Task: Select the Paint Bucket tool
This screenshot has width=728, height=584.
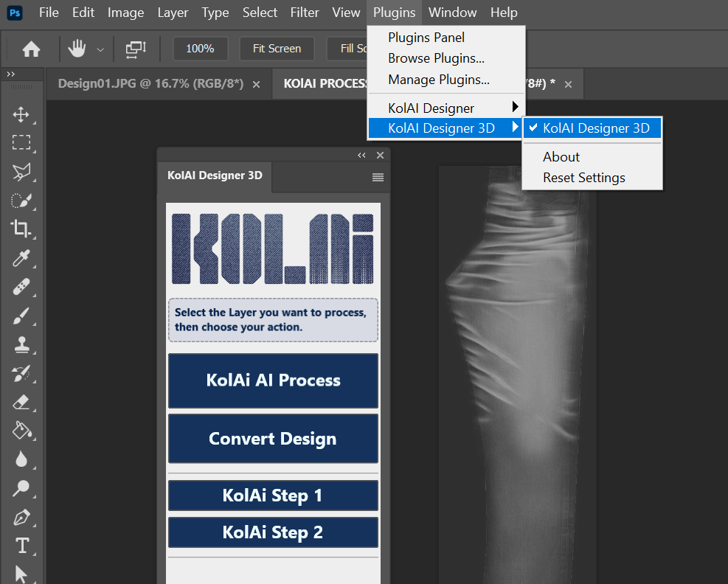Action: pos(21,431)
